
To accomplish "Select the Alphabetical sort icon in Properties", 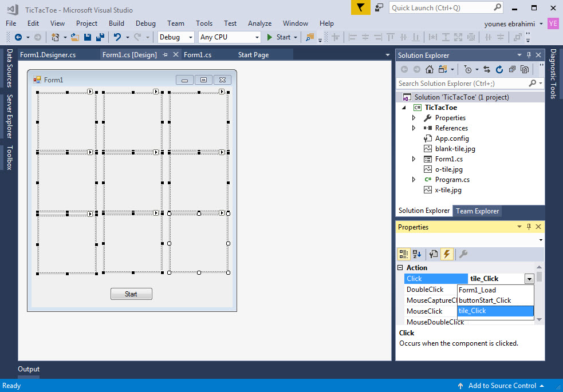I will tap(417, 255).
